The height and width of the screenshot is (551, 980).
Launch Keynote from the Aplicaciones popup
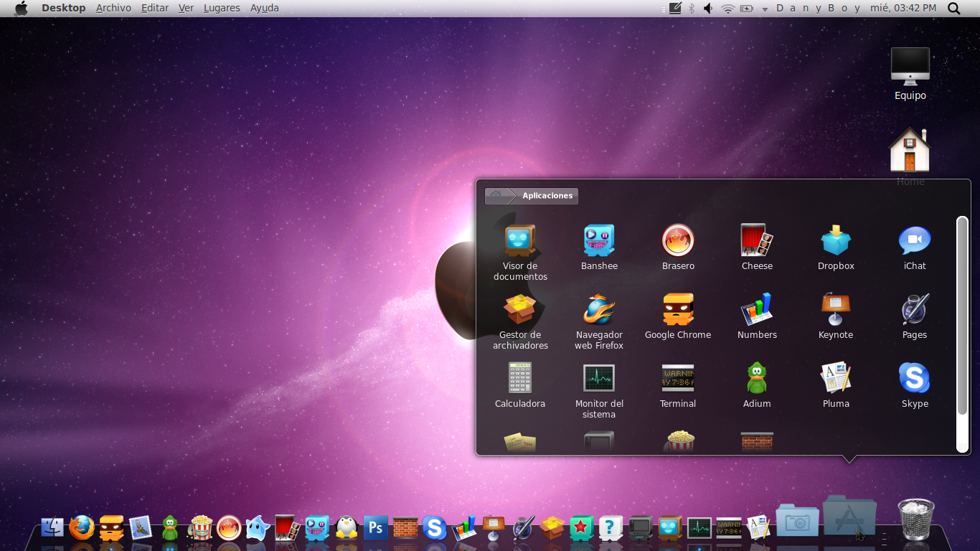pyautogui.click(x=836, y=316)
